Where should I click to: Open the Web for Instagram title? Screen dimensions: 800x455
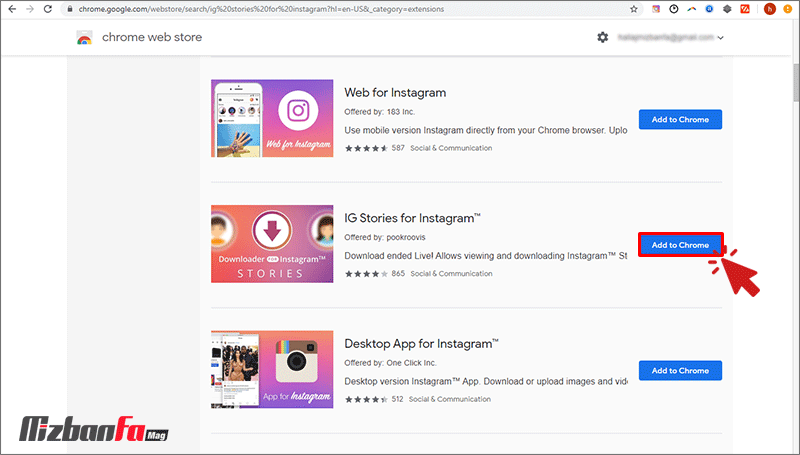point(395,92)
